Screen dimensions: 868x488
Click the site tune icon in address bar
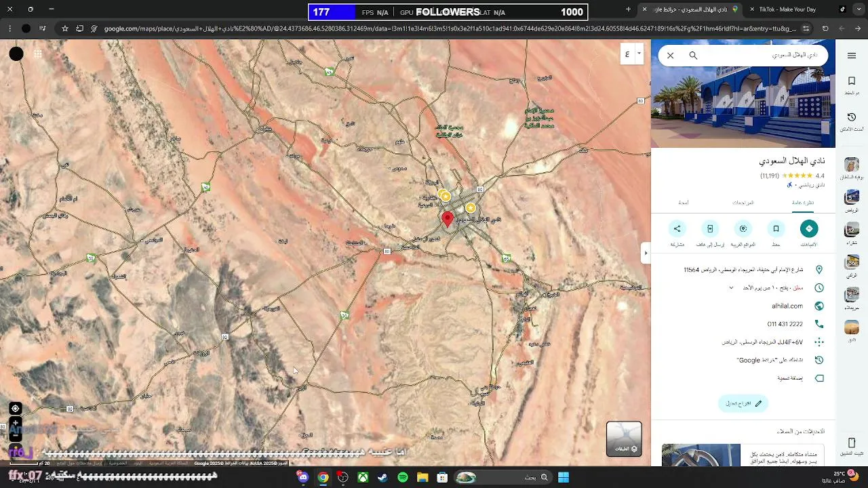tap(806, 28)
